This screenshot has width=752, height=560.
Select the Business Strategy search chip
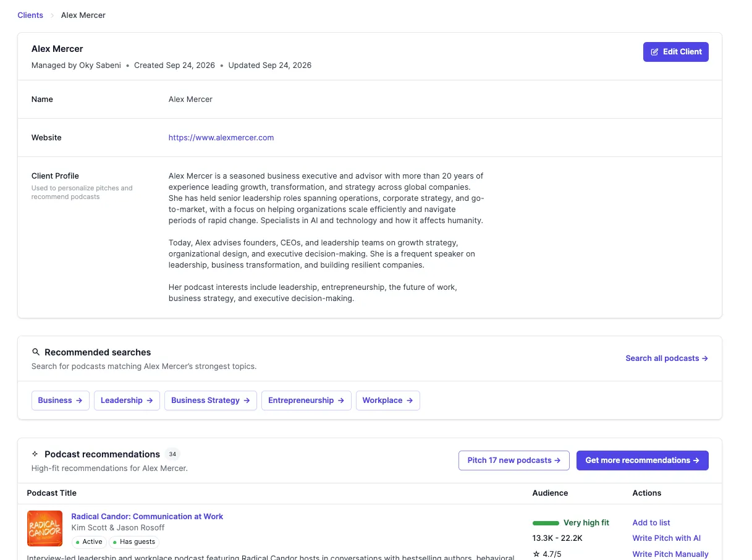coord(211,401)
